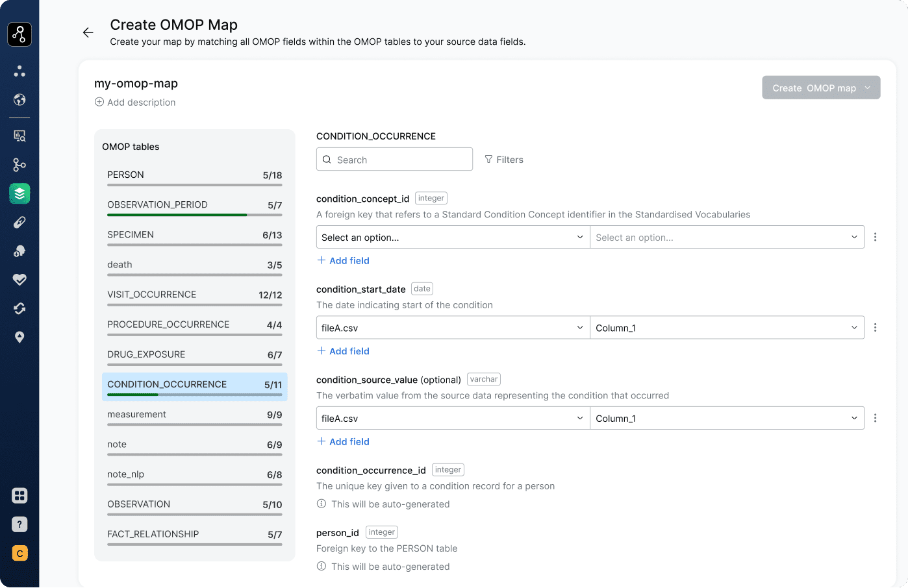Click the app logo in the sidebar

[19, 34]
